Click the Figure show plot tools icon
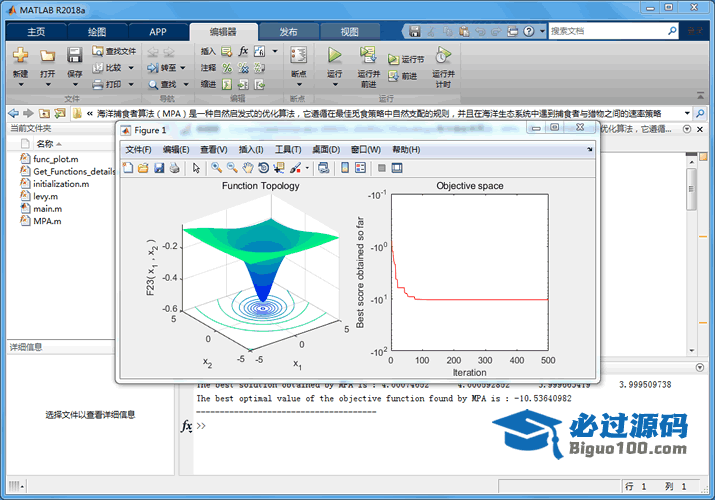This screenshot has height=500, width=715. point(397,168)
